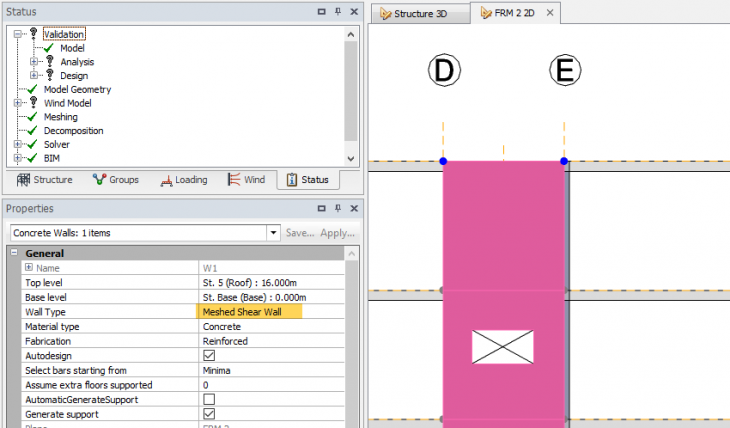Select grid line marker D
Screen dimensions: 730x428
pos(443,70)
